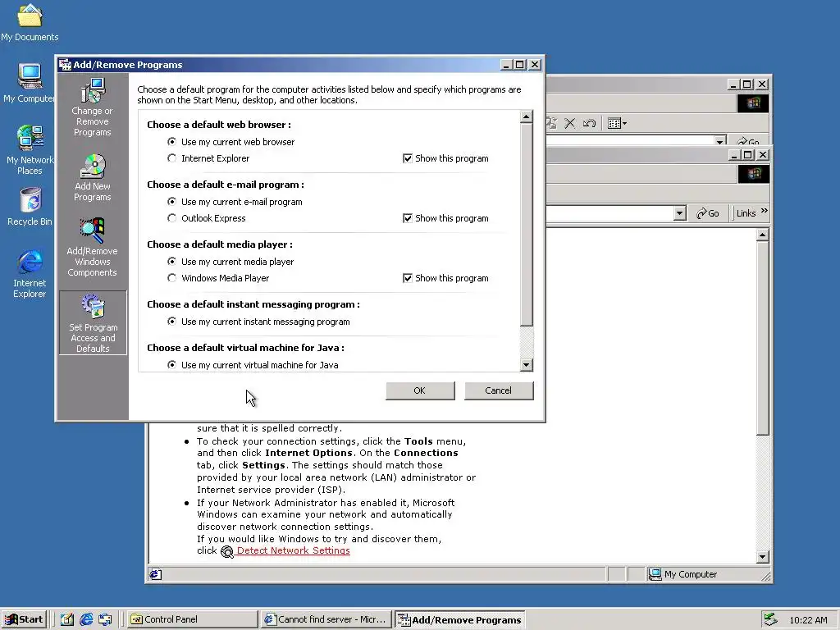The width and height of the screenshot is (840, 630).
Task: Click the page icon in IE status bar
Action: (155, 574)
